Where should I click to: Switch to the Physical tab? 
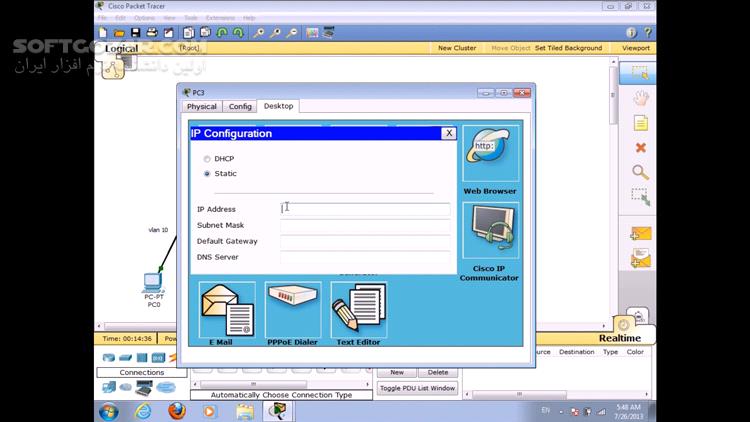[x=202, y=107]
